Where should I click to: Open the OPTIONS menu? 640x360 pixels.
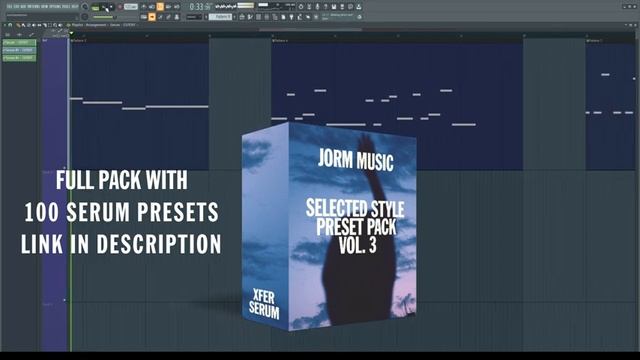(55, 7)
